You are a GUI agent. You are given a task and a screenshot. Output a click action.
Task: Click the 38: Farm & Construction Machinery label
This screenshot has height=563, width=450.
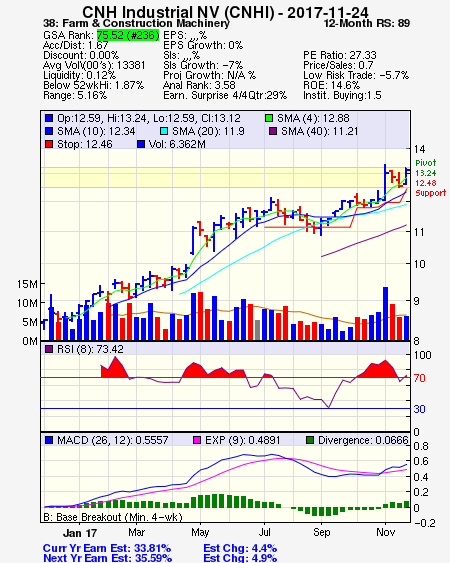[136, 23]
